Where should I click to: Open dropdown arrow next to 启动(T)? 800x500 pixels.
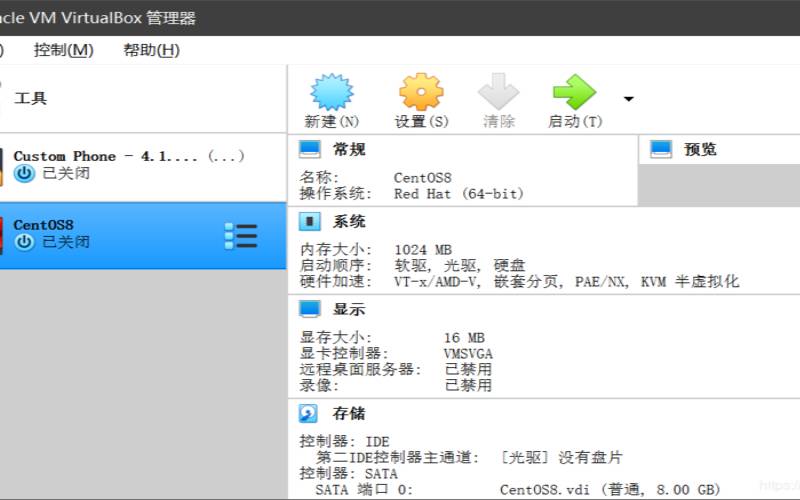click(629, 99)
